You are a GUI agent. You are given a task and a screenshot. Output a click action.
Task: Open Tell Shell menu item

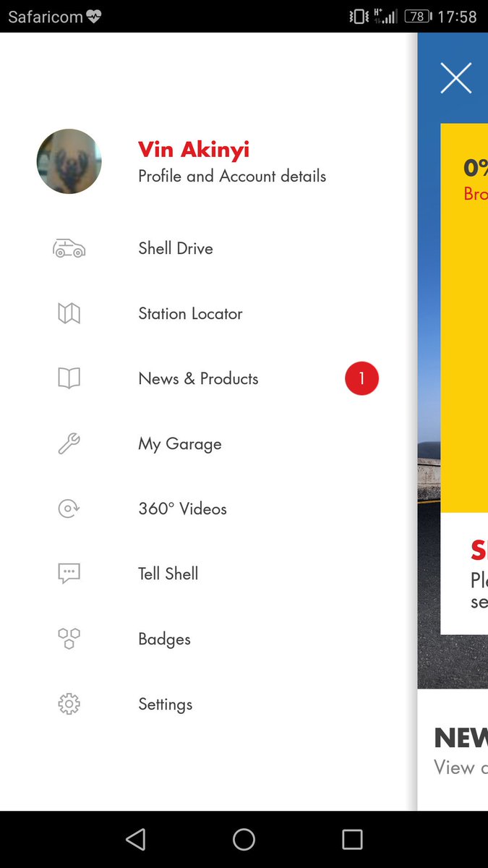pos(168,574)
